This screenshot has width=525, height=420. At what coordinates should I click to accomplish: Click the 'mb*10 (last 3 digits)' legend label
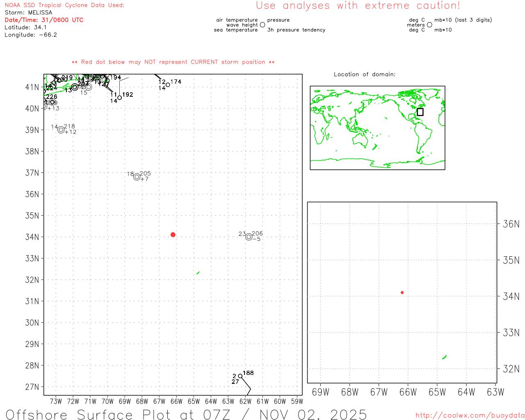coord(463,20)
